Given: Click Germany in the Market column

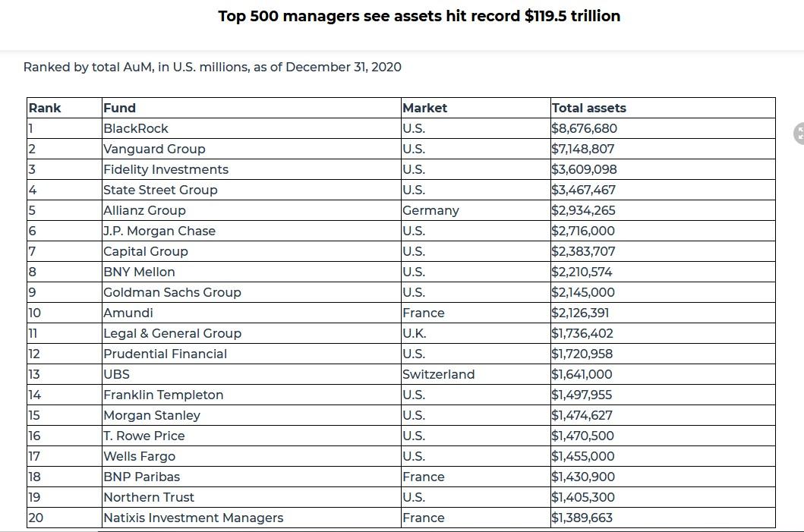Looking at the screenshot, I should click(x=430, y=210).
